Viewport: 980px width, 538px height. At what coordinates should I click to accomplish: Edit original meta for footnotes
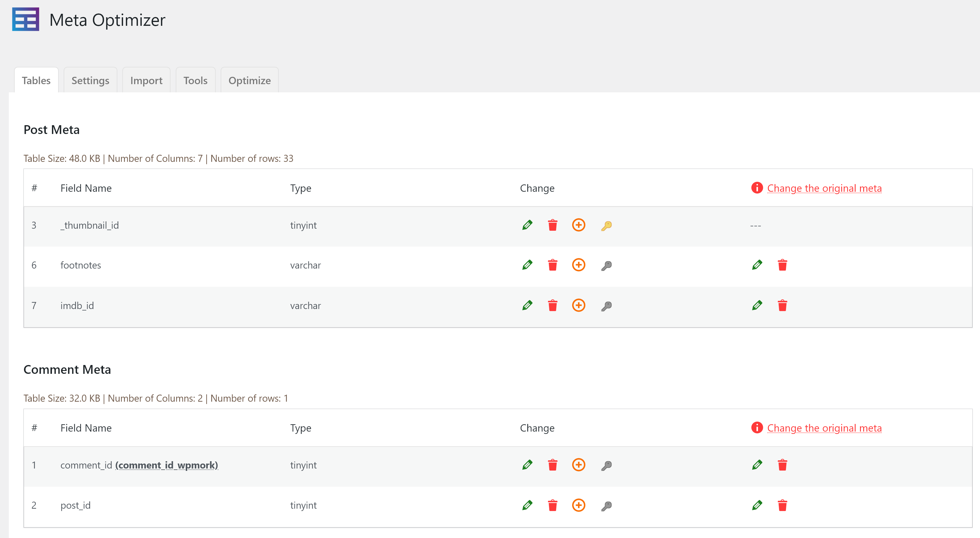click(757, 265)
